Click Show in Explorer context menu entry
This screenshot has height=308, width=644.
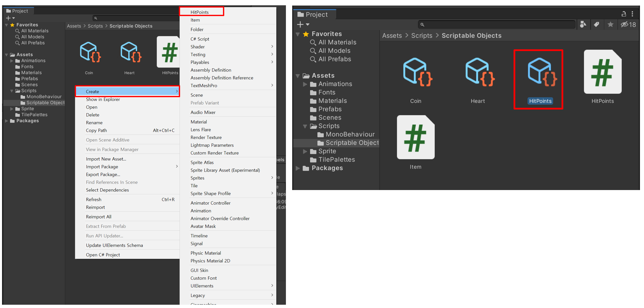tap(103, 99)
